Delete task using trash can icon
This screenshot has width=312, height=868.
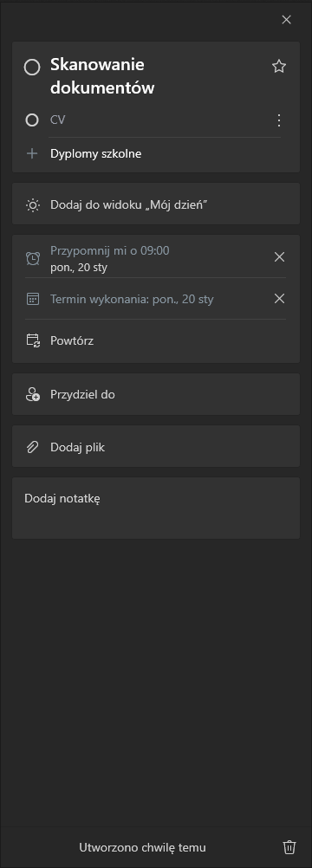tap(289, 847)
